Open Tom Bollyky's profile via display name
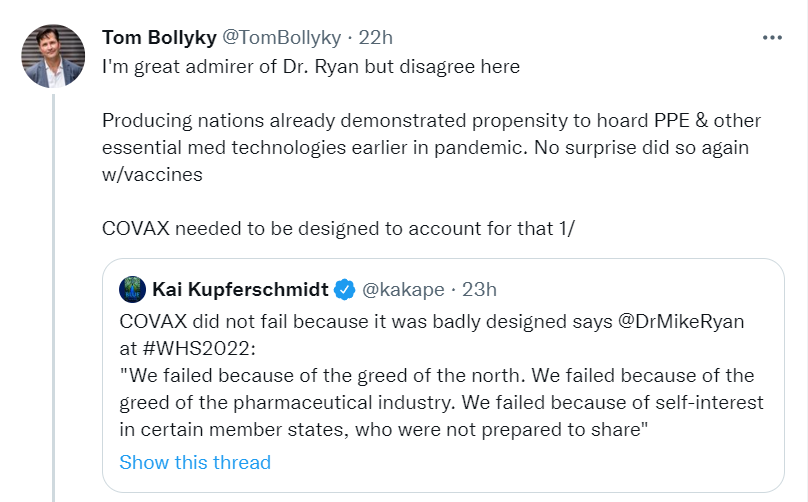Screen dimensions: 808x502 click(x=158, y=38)
